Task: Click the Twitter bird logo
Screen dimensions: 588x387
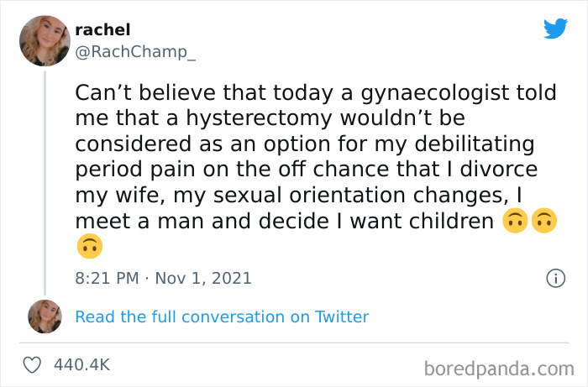Action: coord(555,29)
